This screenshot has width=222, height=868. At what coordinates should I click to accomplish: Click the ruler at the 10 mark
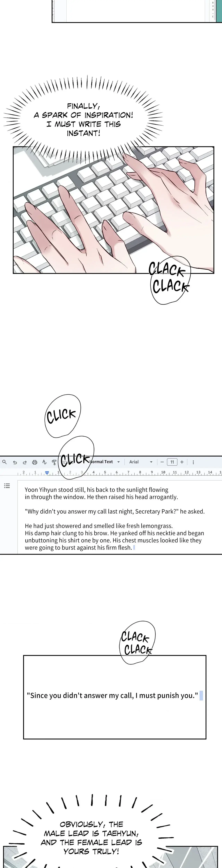(163, 472)
